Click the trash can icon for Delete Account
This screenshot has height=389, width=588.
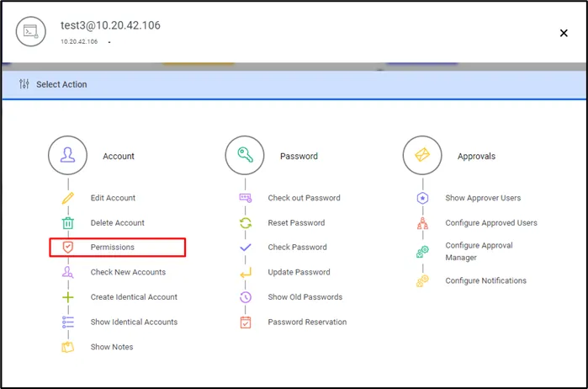68,223
